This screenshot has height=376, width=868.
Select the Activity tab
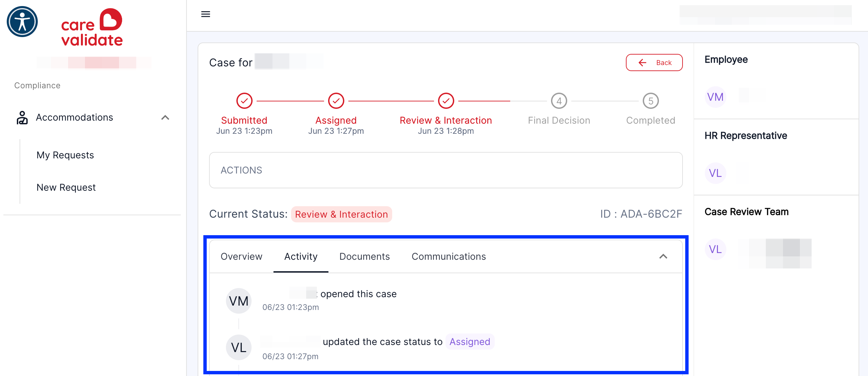pyautogui.click(x=301, y=256)
